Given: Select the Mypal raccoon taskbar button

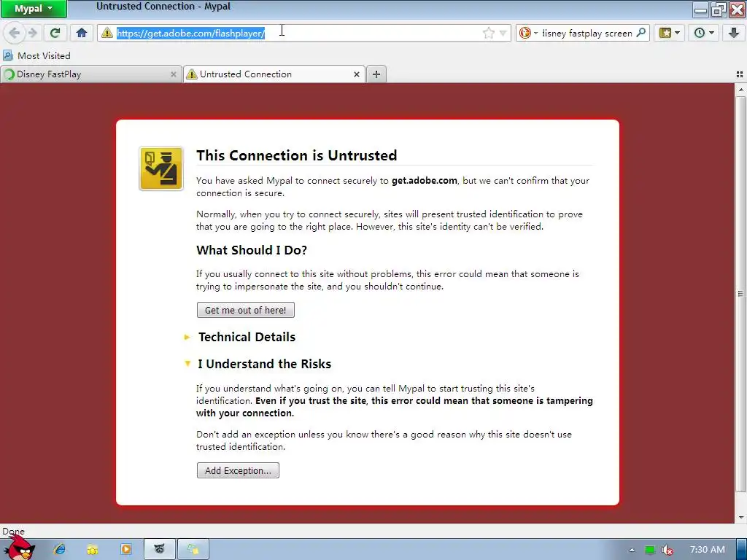Looking at the screenshot, I should click(160, 550).
